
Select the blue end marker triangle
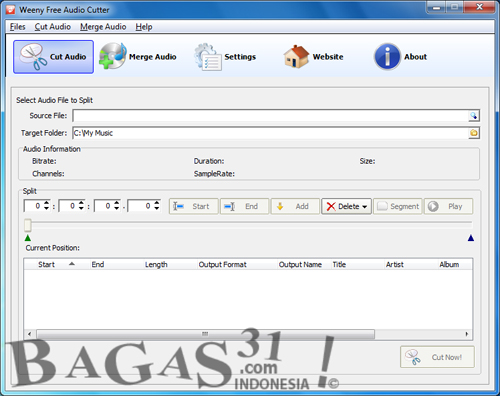click(471, 238)
